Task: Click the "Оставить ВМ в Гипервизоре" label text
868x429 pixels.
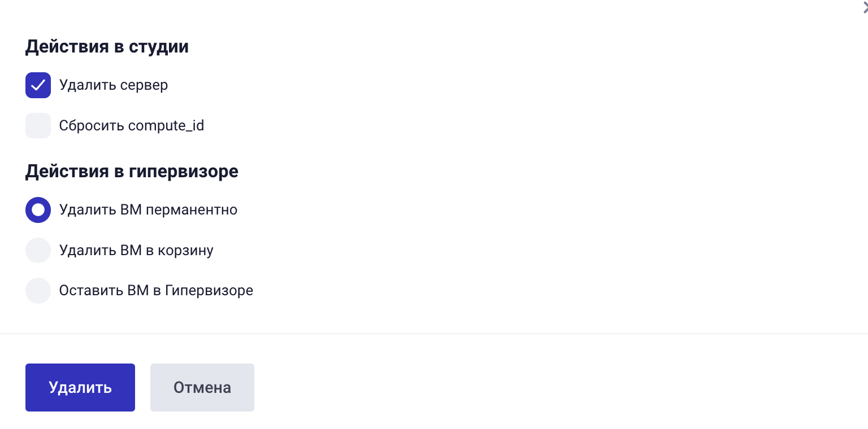Action: [156, 291]
